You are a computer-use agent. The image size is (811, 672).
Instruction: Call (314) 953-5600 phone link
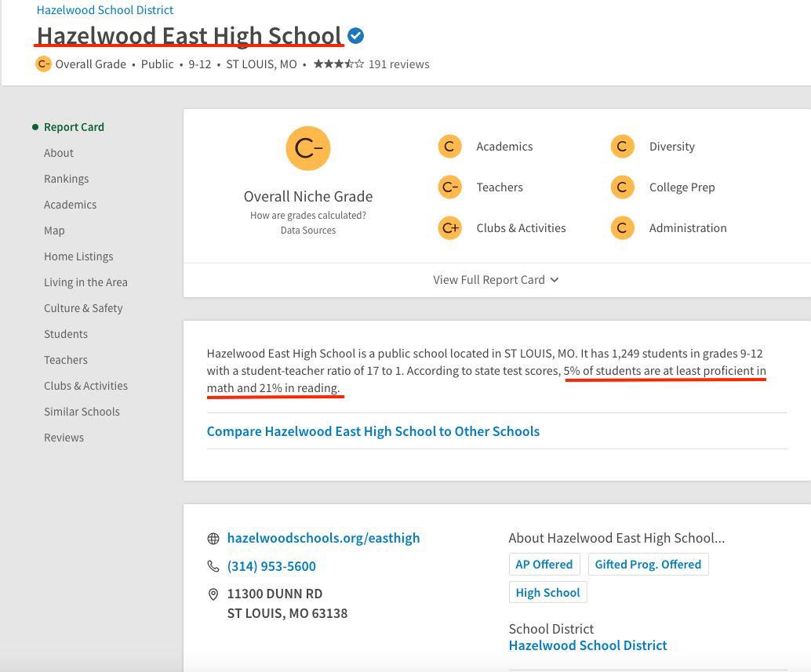click(271, 566)
